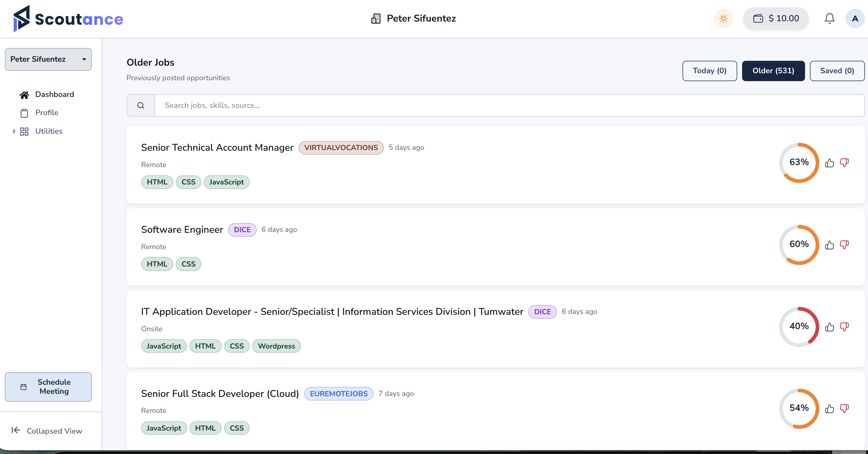Viewport: 868px width, 454px height.
Task: Thumbs down the IT Application Developer job
Action: [844, 327]
